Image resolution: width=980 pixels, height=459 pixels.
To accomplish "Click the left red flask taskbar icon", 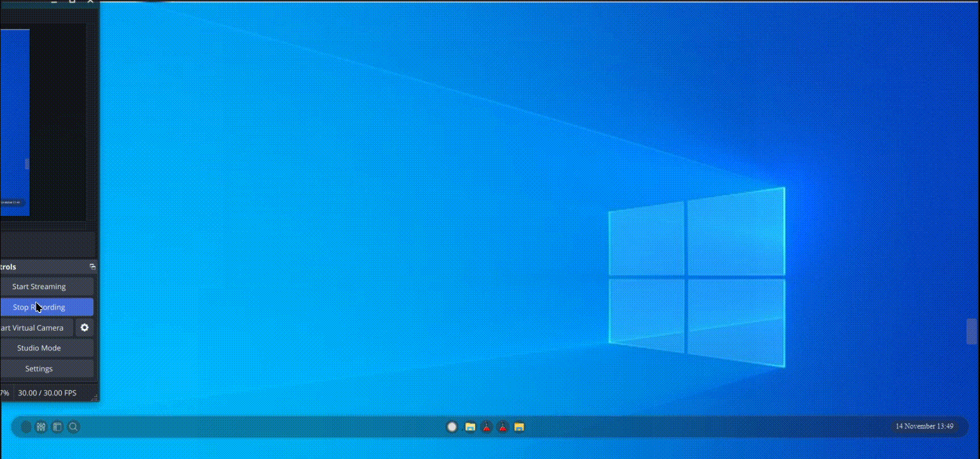I will 487,427.
